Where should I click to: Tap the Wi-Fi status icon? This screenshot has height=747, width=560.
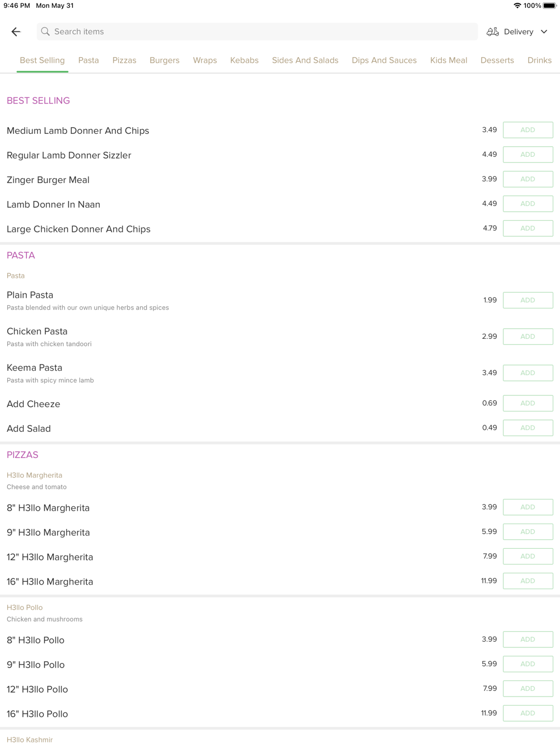pos(517,6)
